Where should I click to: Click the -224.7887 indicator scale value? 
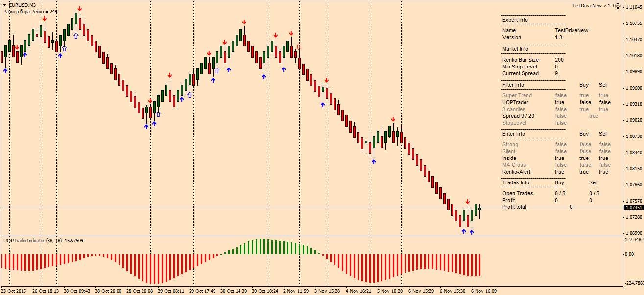634,283
